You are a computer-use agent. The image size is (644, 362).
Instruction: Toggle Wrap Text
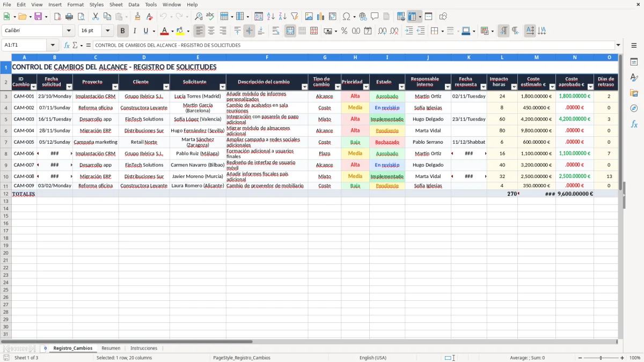275,31
